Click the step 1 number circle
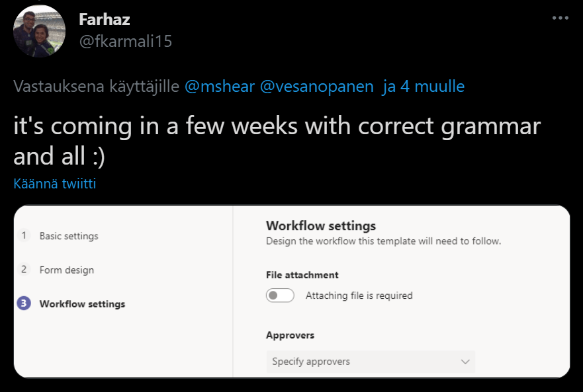 tap(24, 235)
